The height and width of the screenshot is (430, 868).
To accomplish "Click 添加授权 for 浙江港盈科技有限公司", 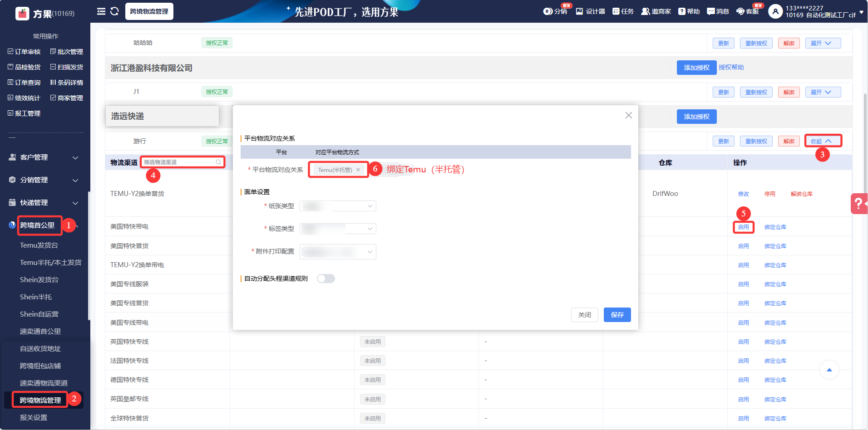I will pos(697,68).
